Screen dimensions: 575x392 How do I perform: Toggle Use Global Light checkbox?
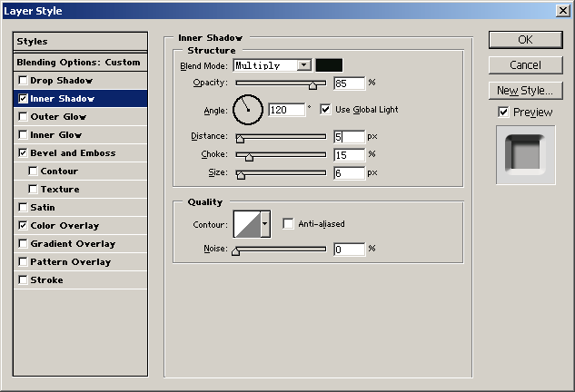click(x=325, y=109)
